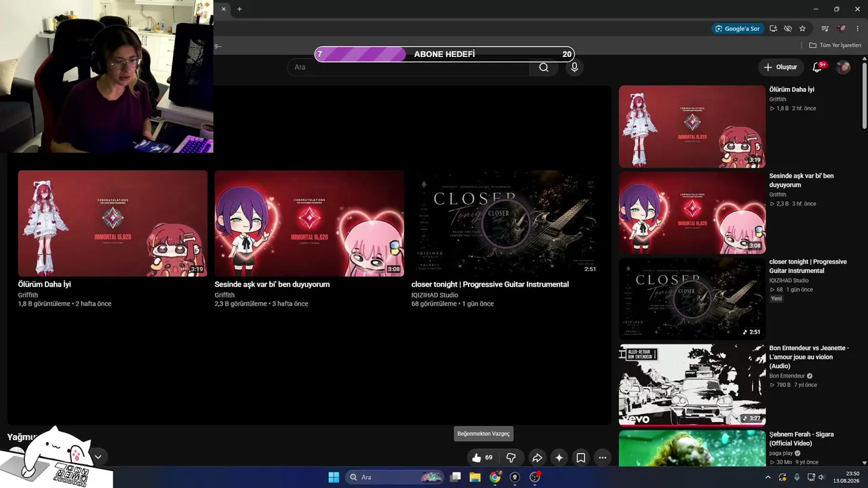Screen dimensions: 868x488
Task: Click the crossed-eye icon in address bar
Action: [787, 28]
